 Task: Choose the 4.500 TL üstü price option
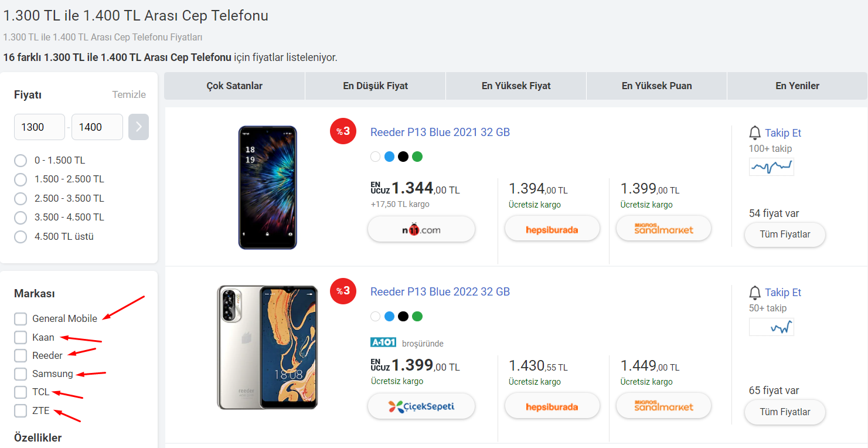click(x=21, y=236)
